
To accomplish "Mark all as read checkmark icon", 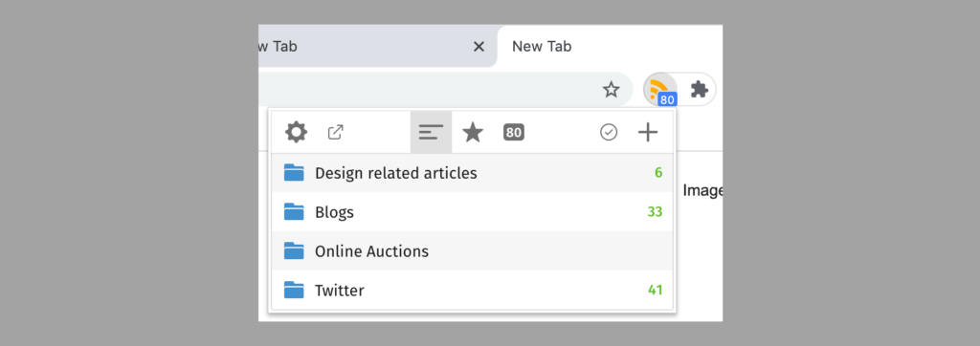I will point(609,133).
